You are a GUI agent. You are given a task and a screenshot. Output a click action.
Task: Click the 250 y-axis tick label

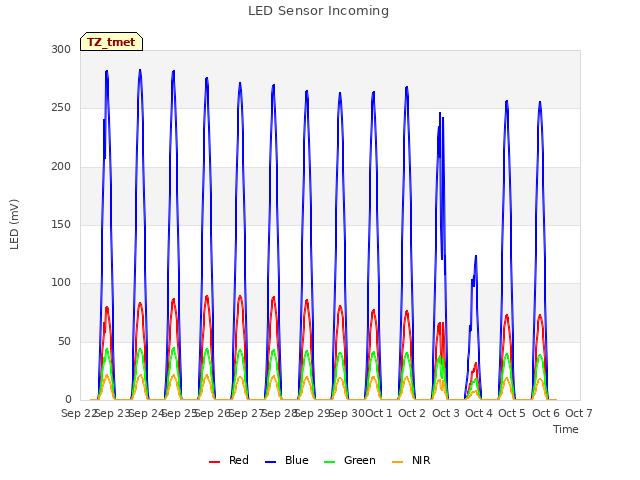click(61, 108)
